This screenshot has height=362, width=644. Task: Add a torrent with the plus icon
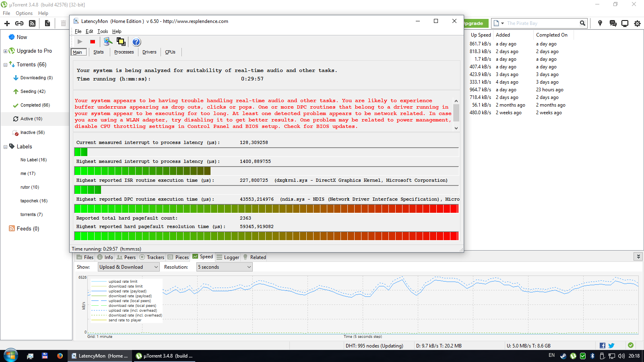[7, 23]
